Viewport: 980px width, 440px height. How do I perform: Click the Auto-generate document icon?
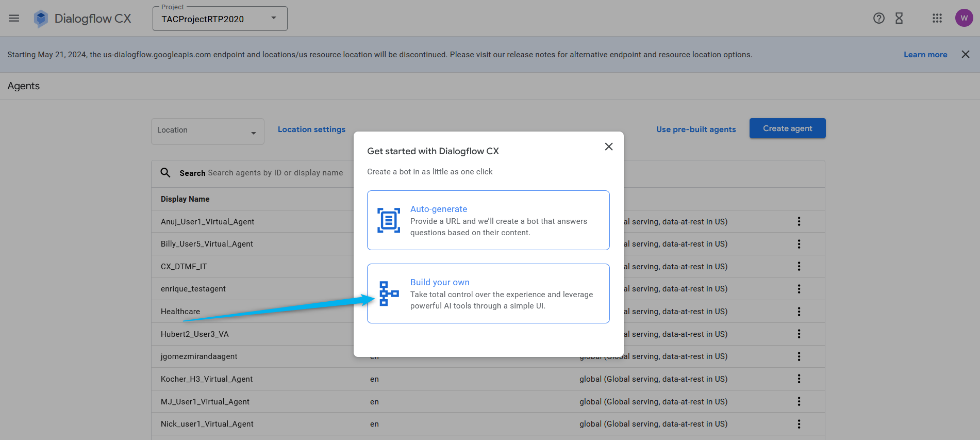389,220
